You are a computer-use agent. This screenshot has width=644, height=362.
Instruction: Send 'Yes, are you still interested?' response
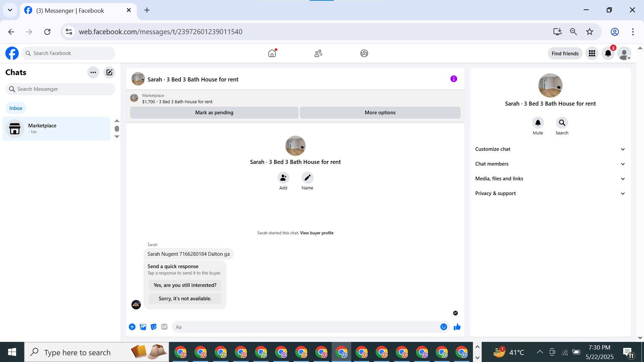coord(185,285)
